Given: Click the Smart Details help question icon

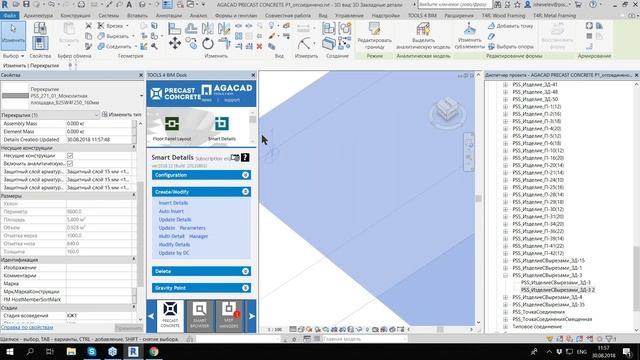Looking at the screenshot, I should tap(245, 158).
